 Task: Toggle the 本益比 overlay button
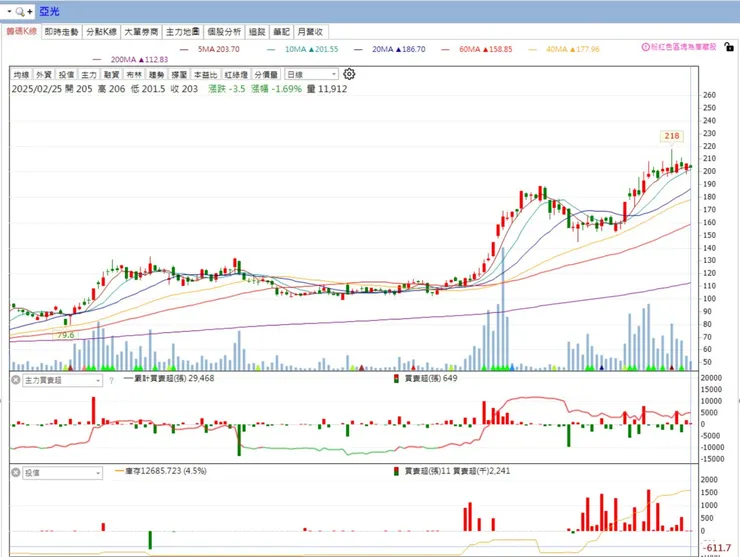click(206, 75)
